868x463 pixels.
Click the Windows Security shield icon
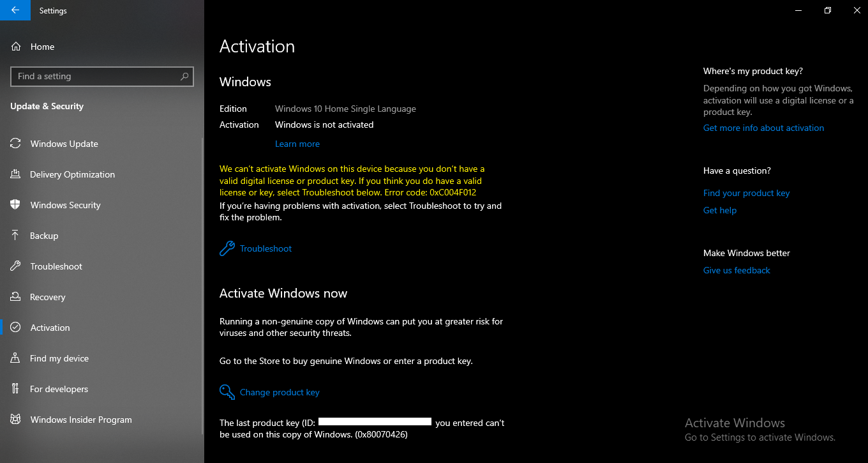(15, 205)
